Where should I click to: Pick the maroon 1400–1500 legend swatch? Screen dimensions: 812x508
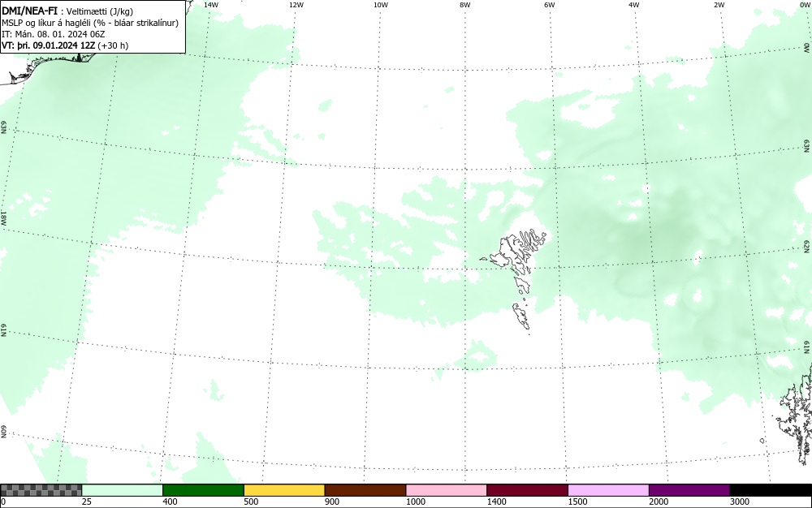(527, 490)
